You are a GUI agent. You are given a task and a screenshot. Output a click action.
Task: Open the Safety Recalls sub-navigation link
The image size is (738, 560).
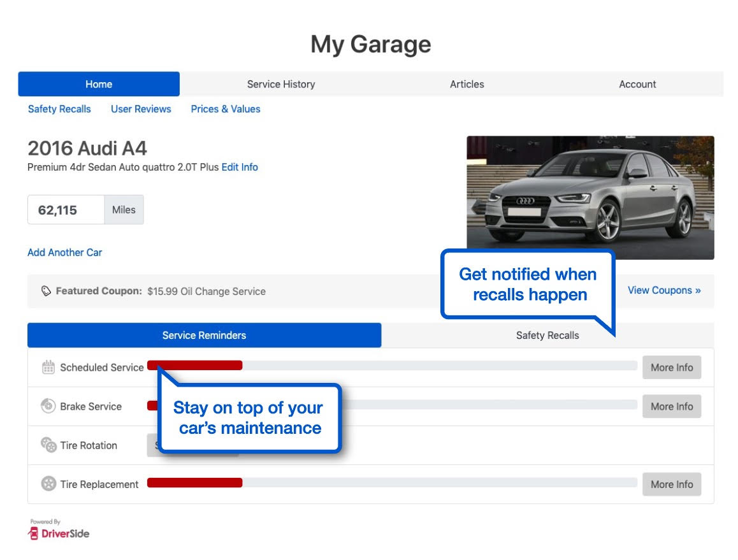pos(59,109)
